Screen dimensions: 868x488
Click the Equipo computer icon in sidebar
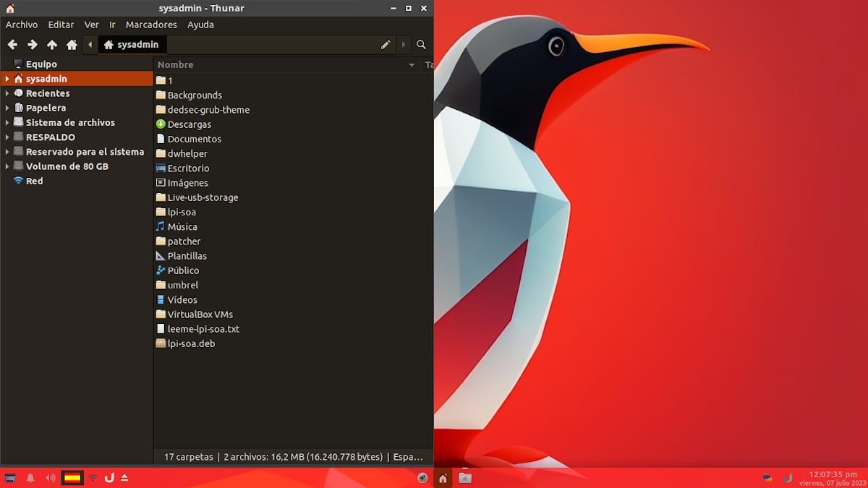[18, 64]
